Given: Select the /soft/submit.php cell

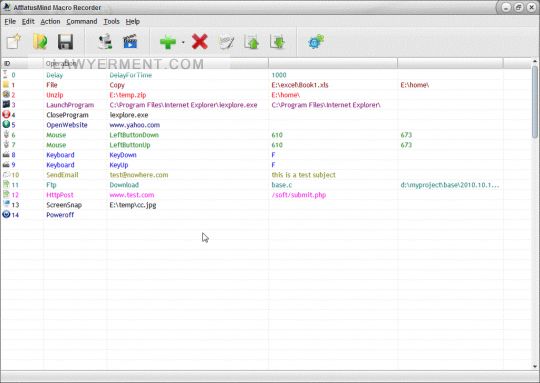Looking at the screenshot, I should tap(299, 195).
